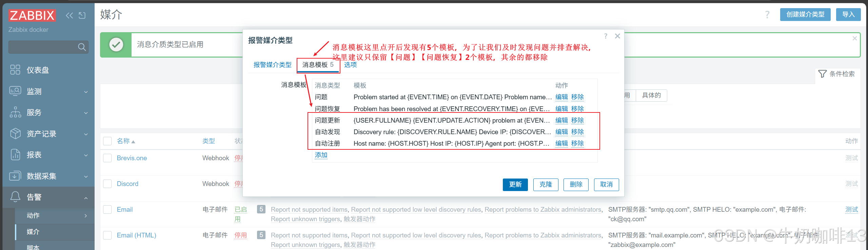The width and height of the screenshot is (868, 250).
Task: Click help icon in 报警媒介类型 dialog
Action: click(606, 36)
